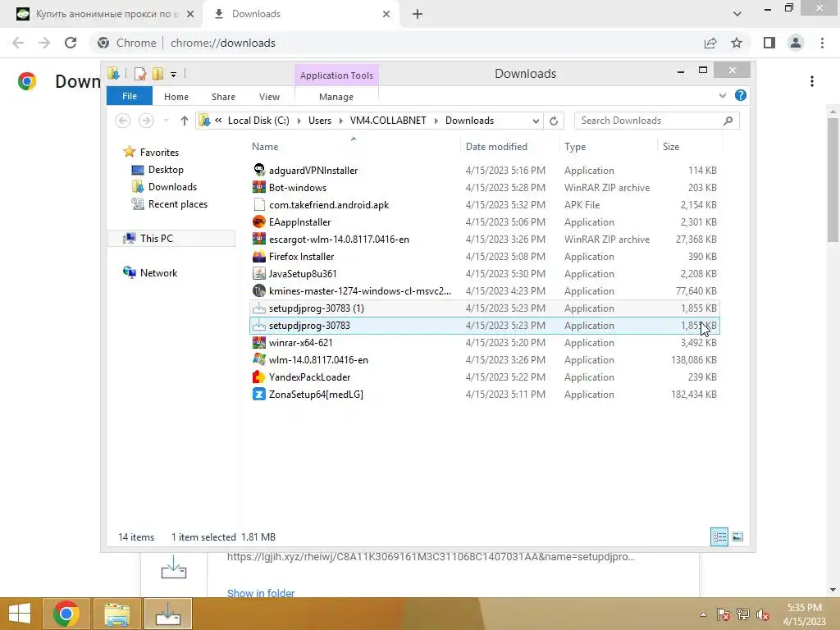Viewport: 840px width, 630px height.
Task: Expand the Users breadcrumb arrow
Action: click(340, 121)
